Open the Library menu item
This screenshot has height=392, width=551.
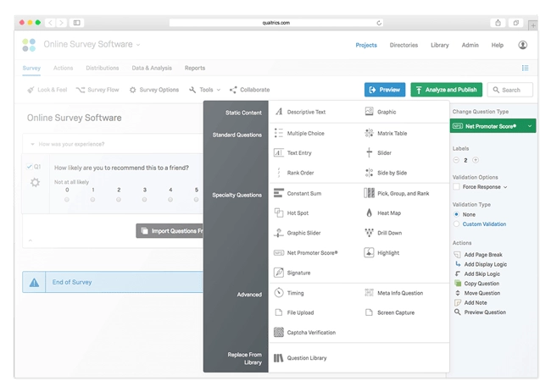[x=439, y=45]
